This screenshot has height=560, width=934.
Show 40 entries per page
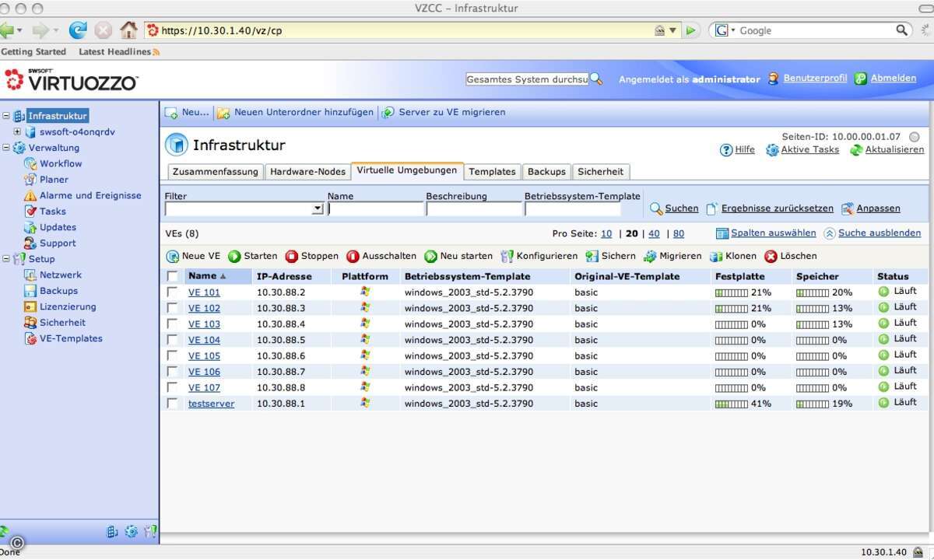[654, 233]
